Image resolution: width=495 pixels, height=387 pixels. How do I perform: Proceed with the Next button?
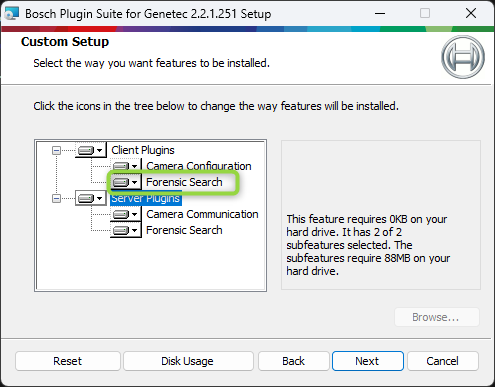coord(368,361)
